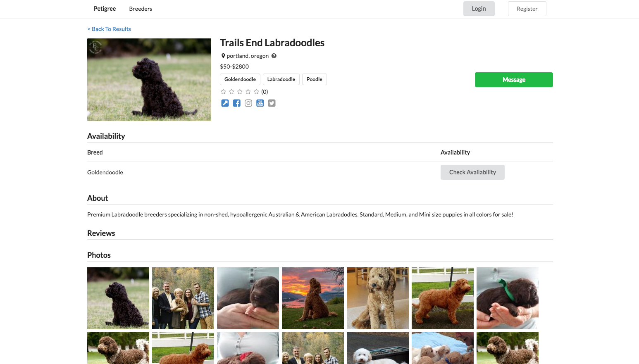Open the breeder's Facebook page icon
Screen dimensions: 639x364
coord(236,103)
